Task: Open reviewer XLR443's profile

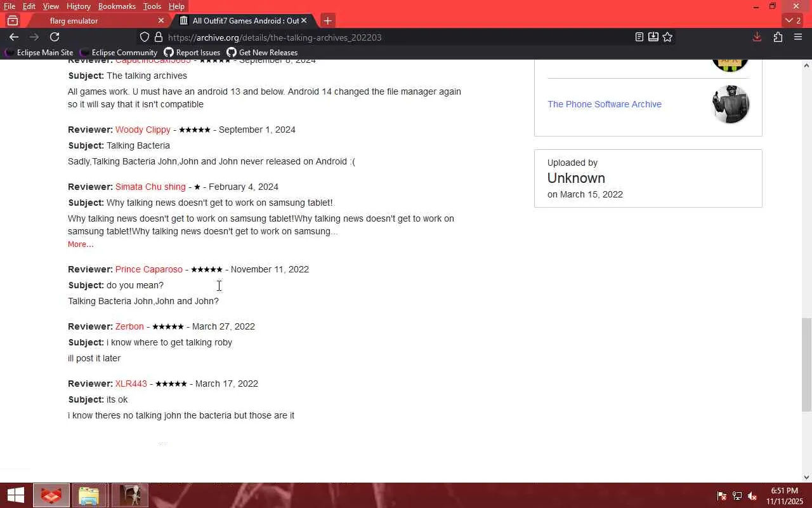Action: pyautogui.click(x=131, y=384)
